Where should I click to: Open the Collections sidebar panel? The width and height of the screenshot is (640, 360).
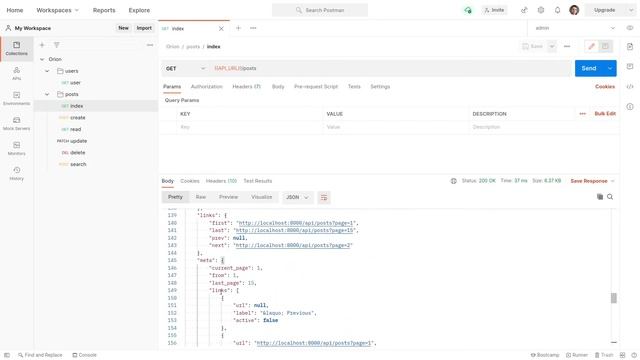(x=17, y=49)
